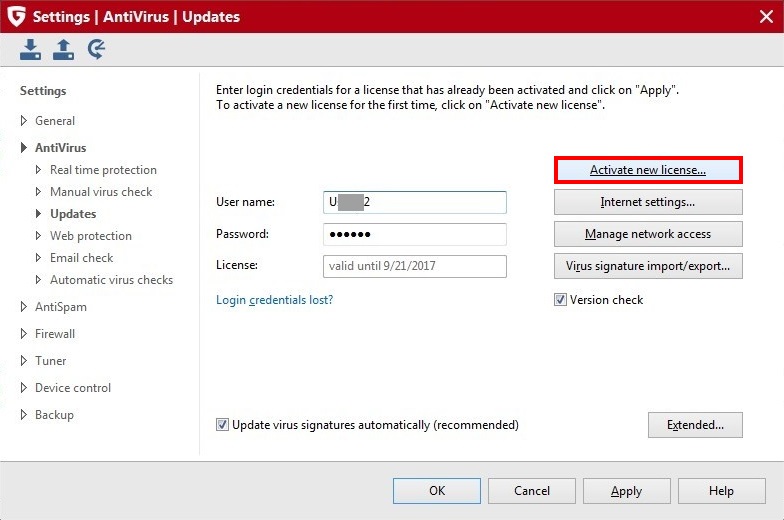
Task: Expand the General settings arrow
Action: 24,120
